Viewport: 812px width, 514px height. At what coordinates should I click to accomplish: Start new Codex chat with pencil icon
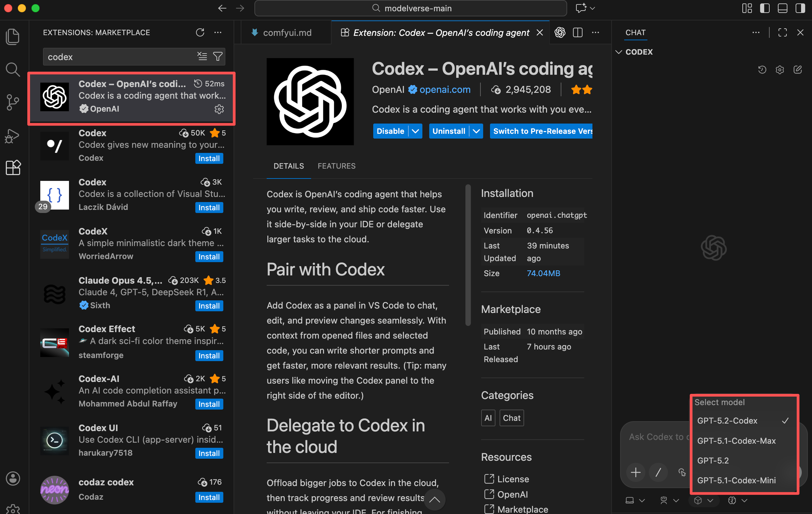[x=798, y=70]
